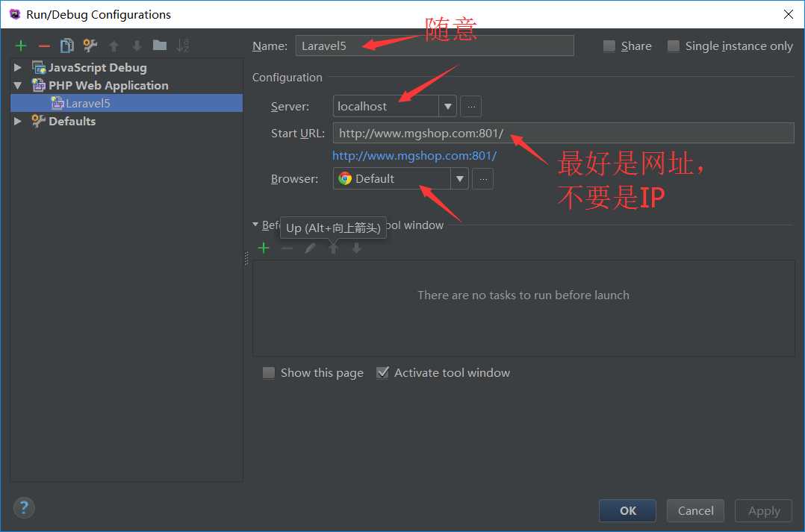Add before launch task green plus
Screen dimensions: 805x532
[x=264, y=248]
